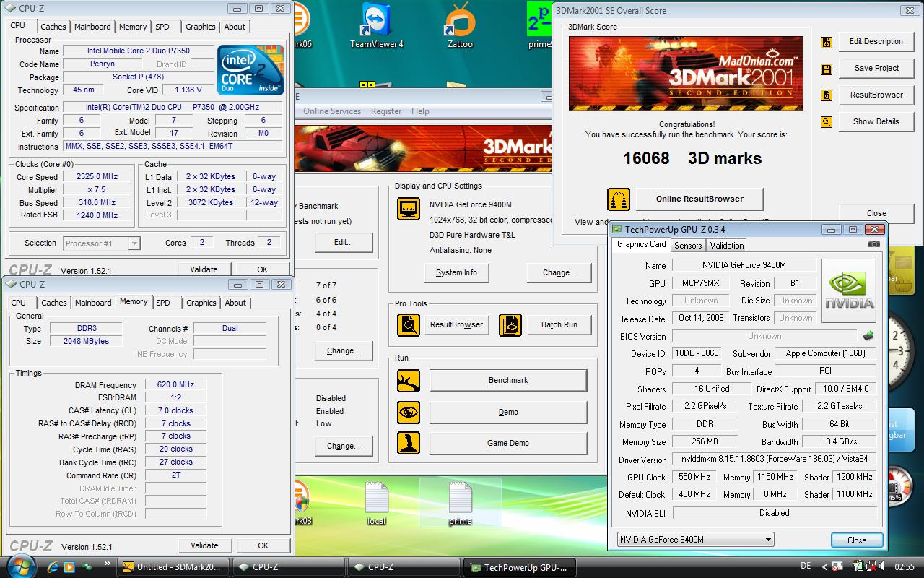Switch to the SPD tab in top CPU-Z
The image size is (924, 578).
tap(162, 27)
